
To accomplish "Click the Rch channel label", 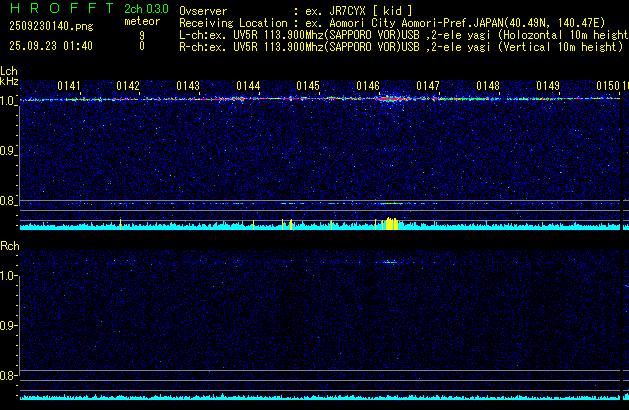I will pos(9,245).
